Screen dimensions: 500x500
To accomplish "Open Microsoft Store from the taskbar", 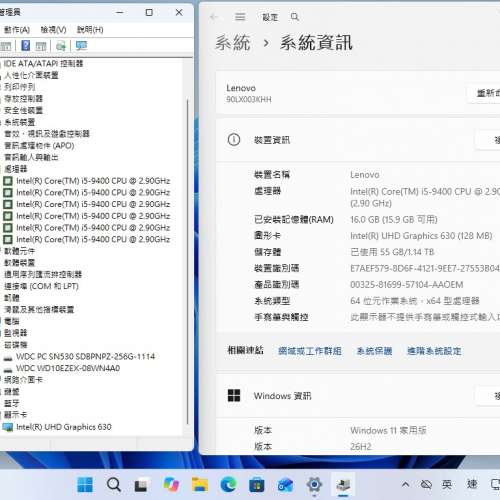I will 257,485.
